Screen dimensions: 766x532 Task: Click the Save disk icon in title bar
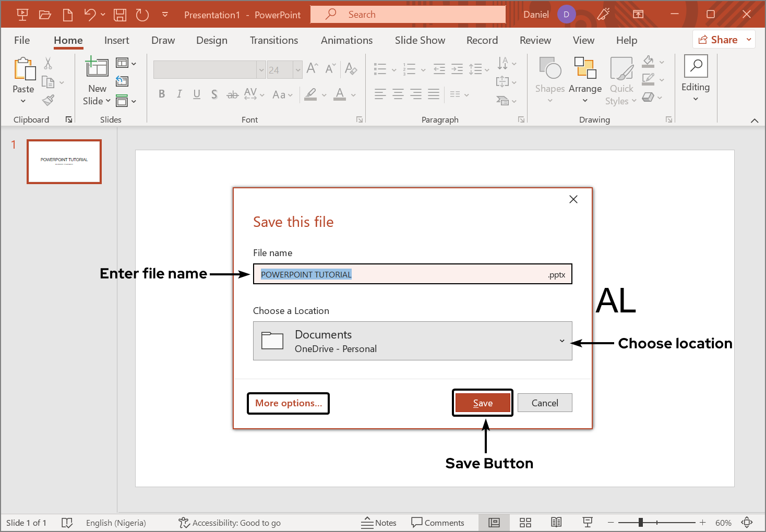120,15
